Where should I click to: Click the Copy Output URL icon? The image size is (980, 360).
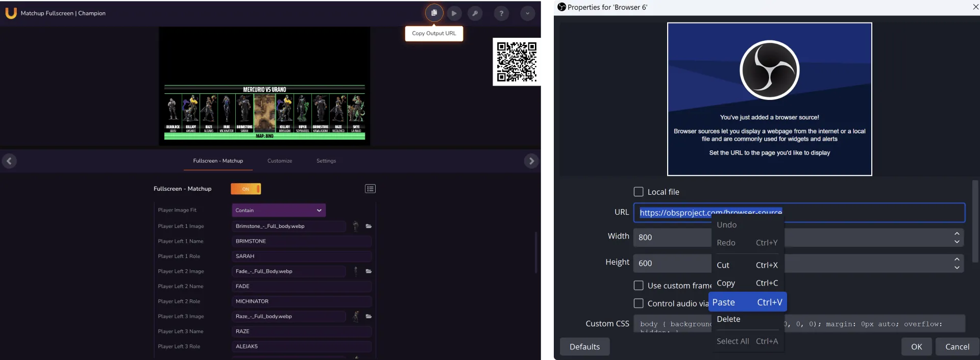click(x=434, y=13)
